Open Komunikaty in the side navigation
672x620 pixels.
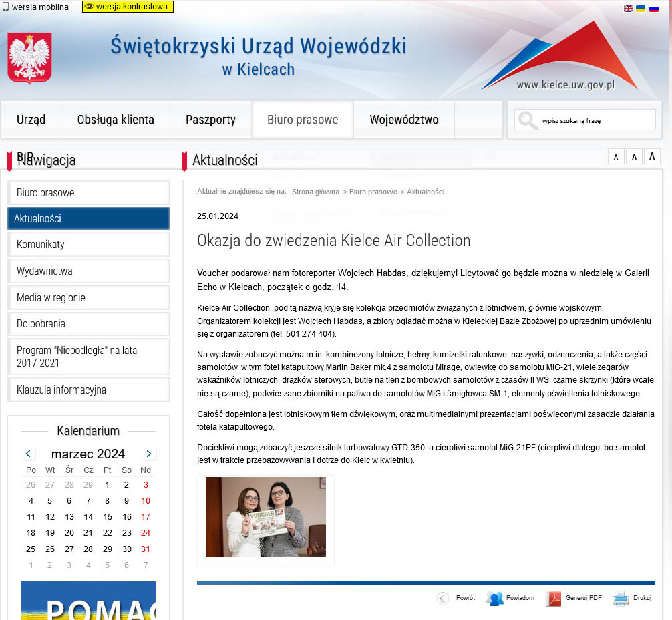click(88, 245)
